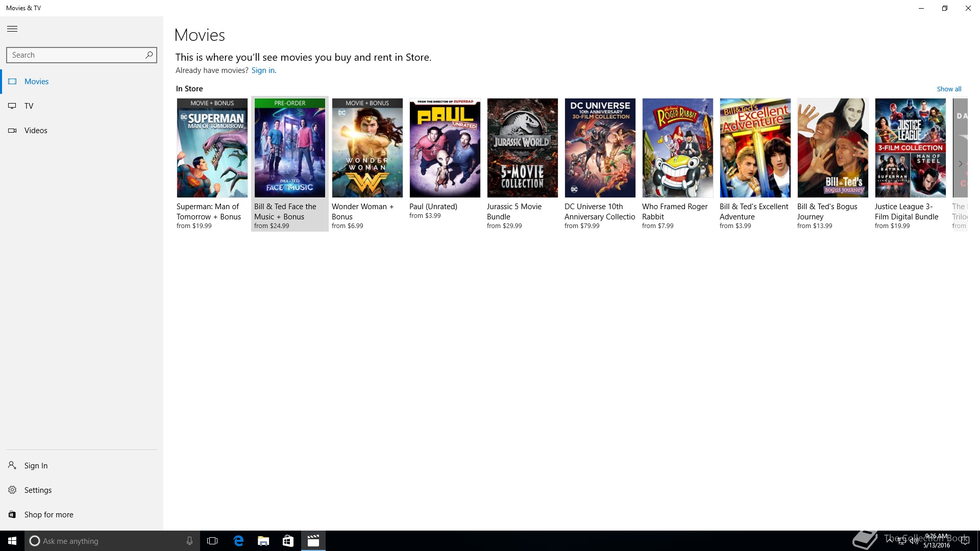
Task: Open Bill & Ted's Bogus Journey poster
Action: pyautogui.click(x=833, y=148)
